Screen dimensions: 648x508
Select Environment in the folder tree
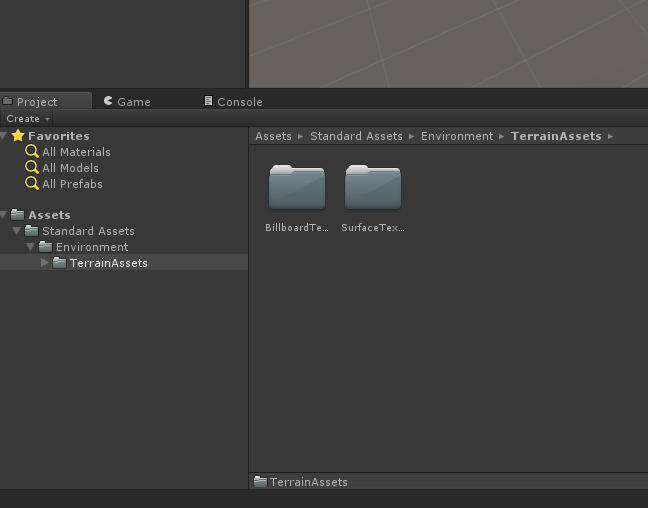point(92,247)
